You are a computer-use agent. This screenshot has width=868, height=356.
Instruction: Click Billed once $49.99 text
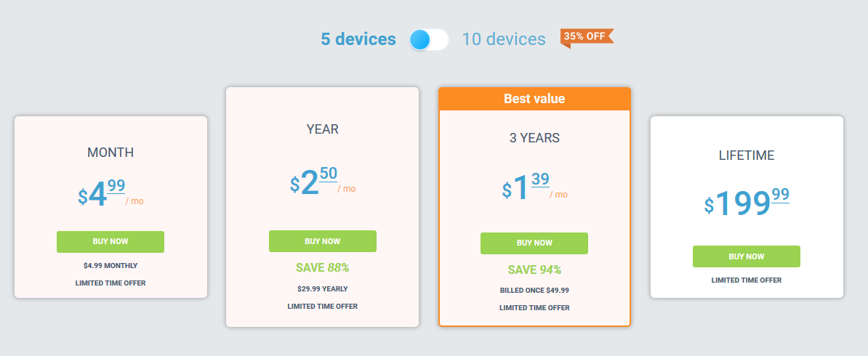click(x=534, y=290)
